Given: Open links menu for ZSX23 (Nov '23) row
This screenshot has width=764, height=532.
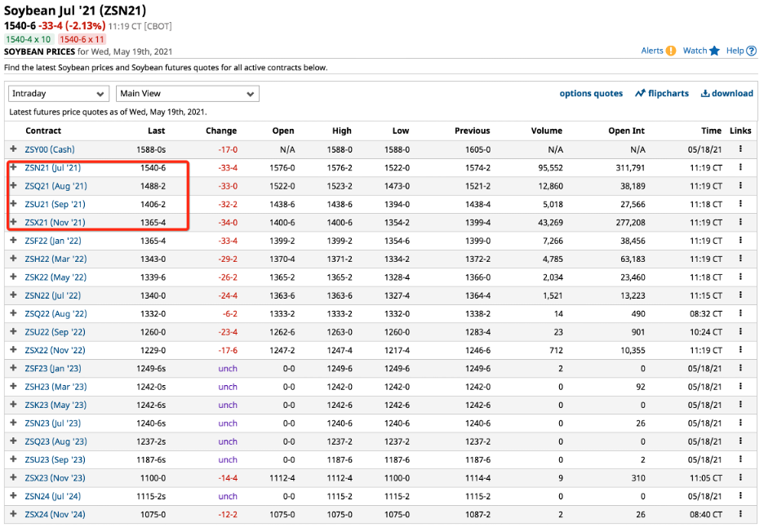Looking at the screenshot, I should pyautogui.click(x=740, y=478).
